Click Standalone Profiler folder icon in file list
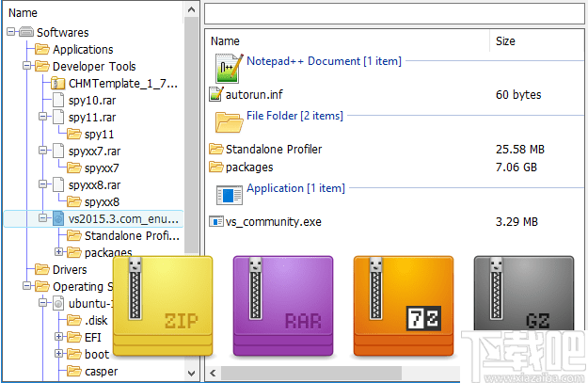This screenshot has width=588, height=383. pyautogui.click(x=216, y=149)
